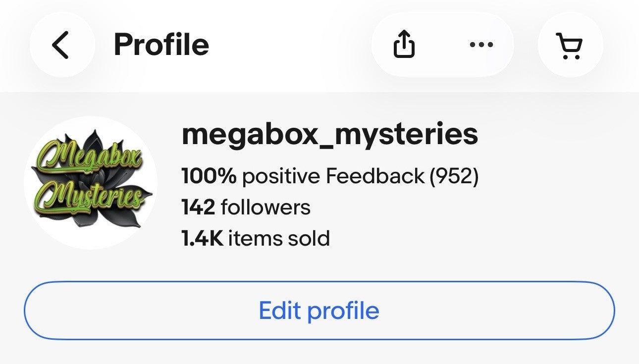Navigate back using the chevron icon

(61, 44)
